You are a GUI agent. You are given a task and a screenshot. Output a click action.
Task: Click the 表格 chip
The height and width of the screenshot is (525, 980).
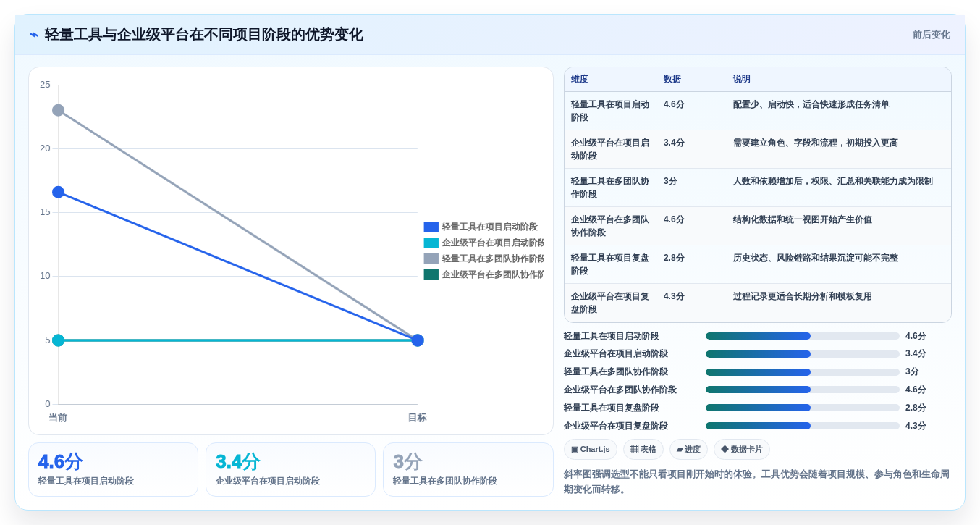[x=643, y=449]
